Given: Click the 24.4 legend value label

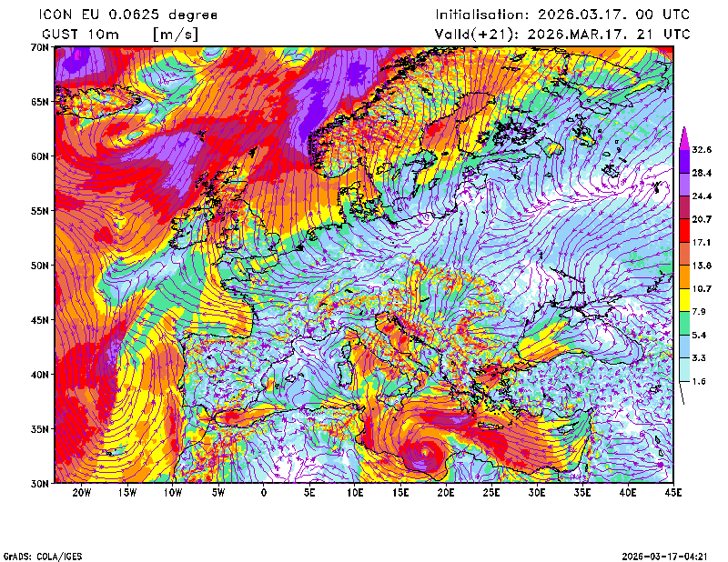Looking at the screenshot, I should tap(702, 196).
